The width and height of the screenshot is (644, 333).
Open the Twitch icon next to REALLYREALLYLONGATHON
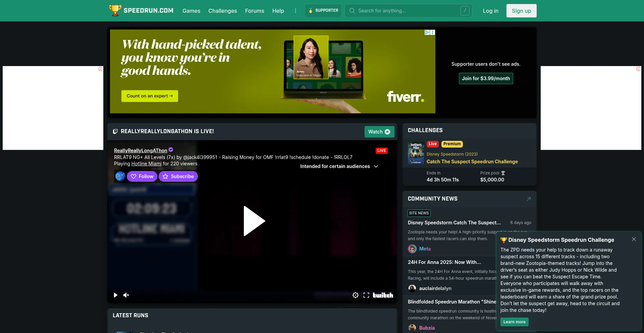coord(115,131)
